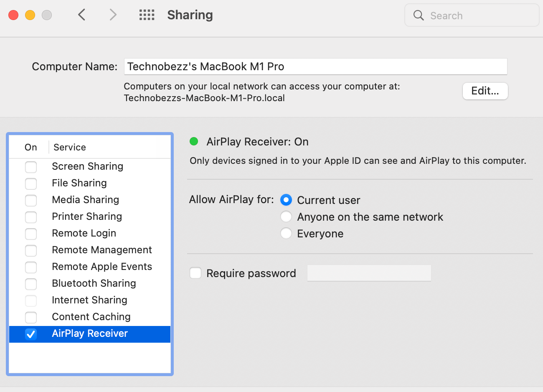Viewport: 543px width, 392px height.
Task: Select the Screen Sharing service row
Action: point(90,167)
